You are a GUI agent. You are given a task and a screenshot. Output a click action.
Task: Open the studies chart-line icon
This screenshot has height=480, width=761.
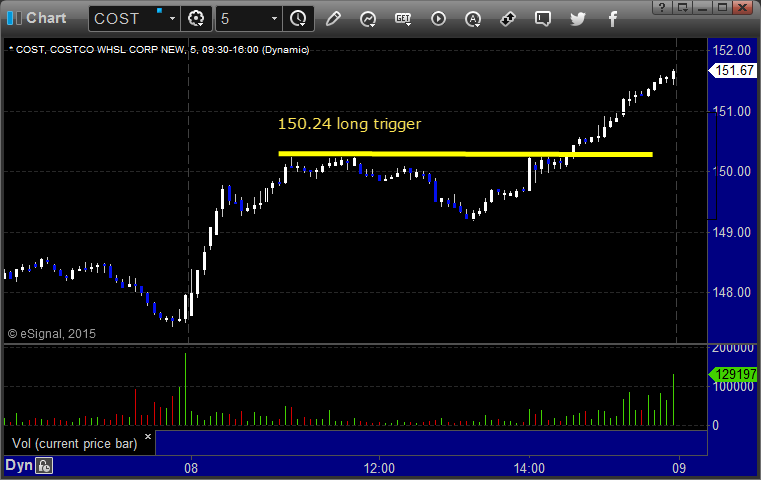tap(368, 19)
